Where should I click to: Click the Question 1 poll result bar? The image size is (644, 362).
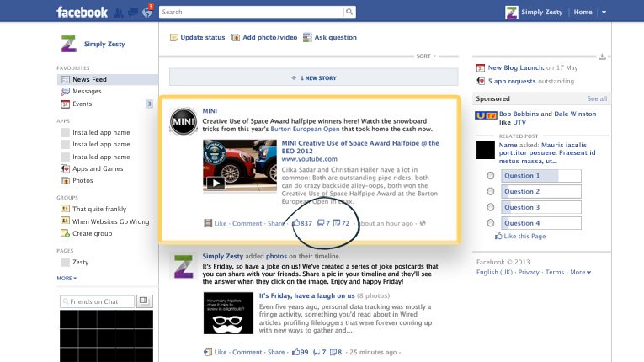(540, 176)
